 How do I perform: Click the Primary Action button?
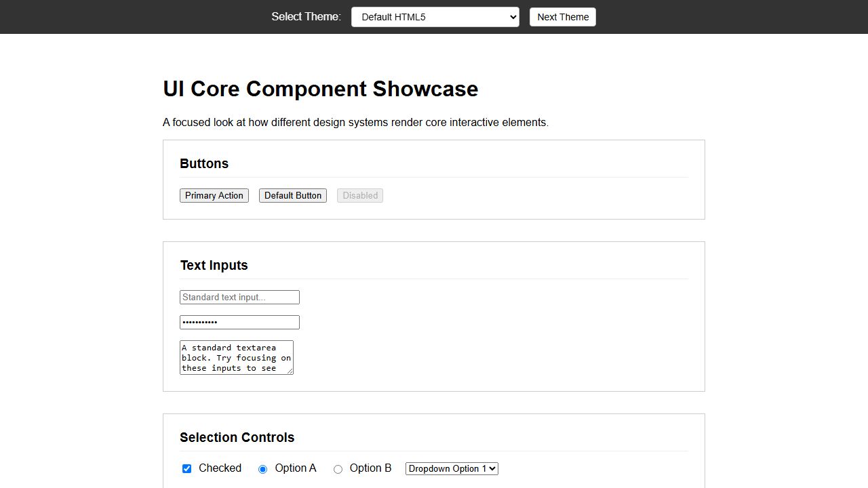click(x=214, y=195)
